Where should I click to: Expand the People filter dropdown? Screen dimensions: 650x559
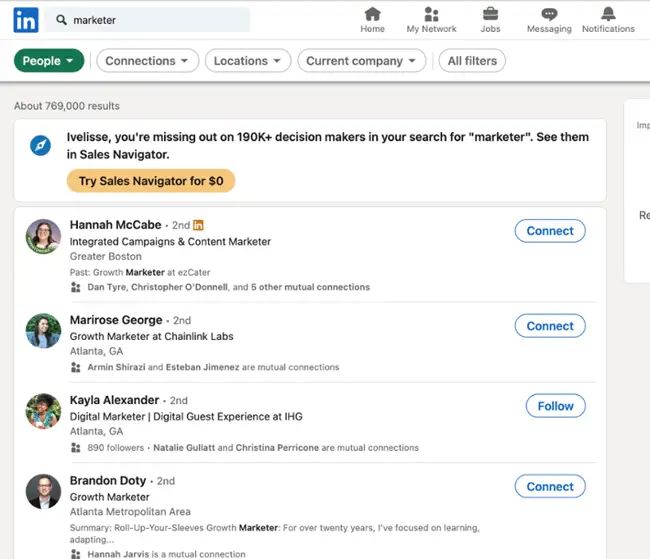pyautogui.click(x=48, y=61)
